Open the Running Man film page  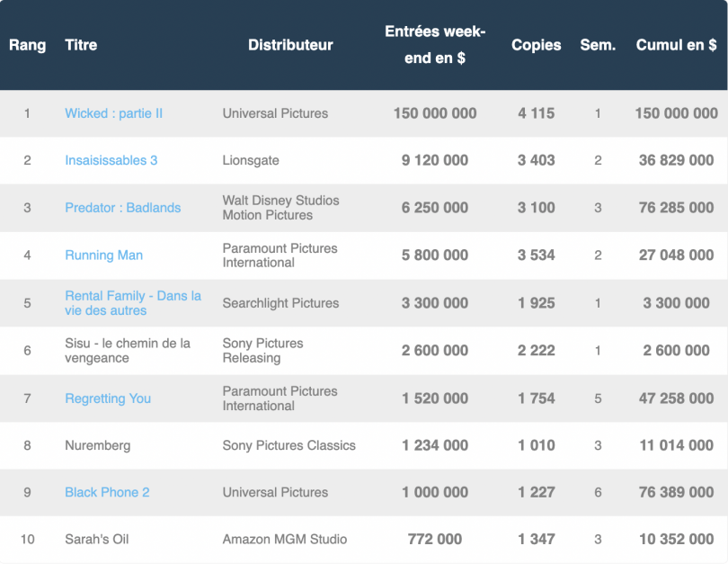point(103,255)
